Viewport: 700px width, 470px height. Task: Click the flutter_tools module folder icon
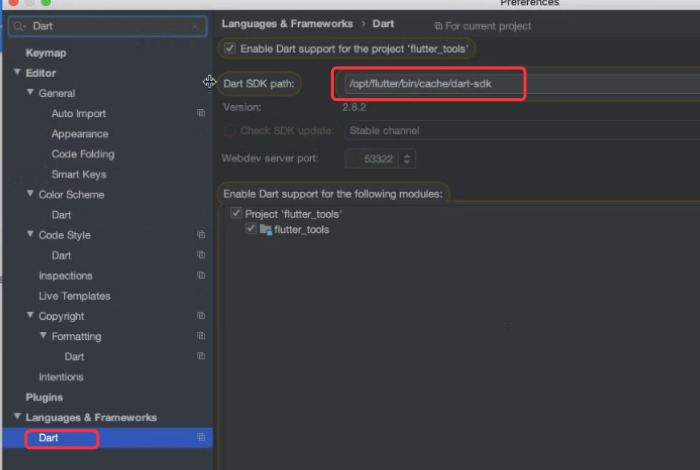tap(266, 229)
